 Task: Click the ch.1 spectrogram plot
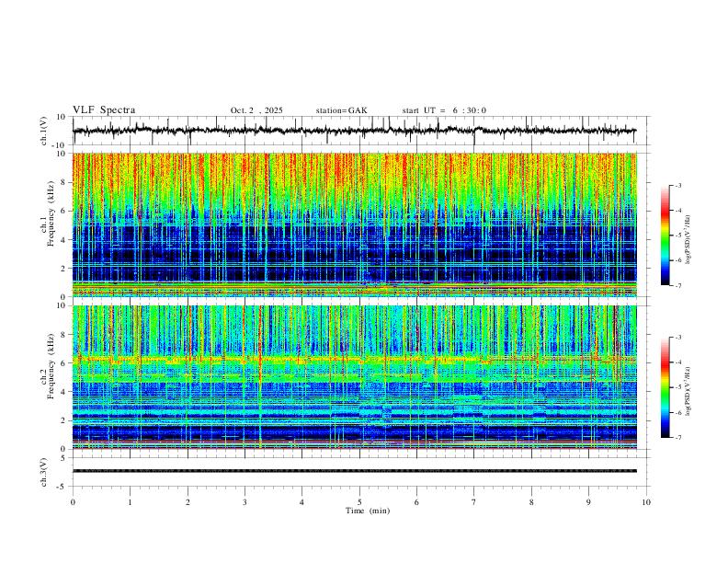[x=354, y=224]
